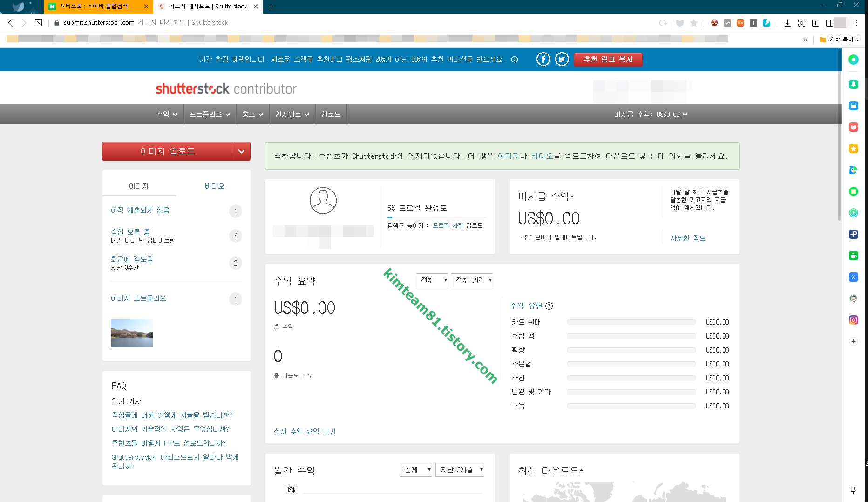This screenshot has height=502, width=868.
Task: Click the pin icon at sidebar bottom
Action: [x=854, y=490]
